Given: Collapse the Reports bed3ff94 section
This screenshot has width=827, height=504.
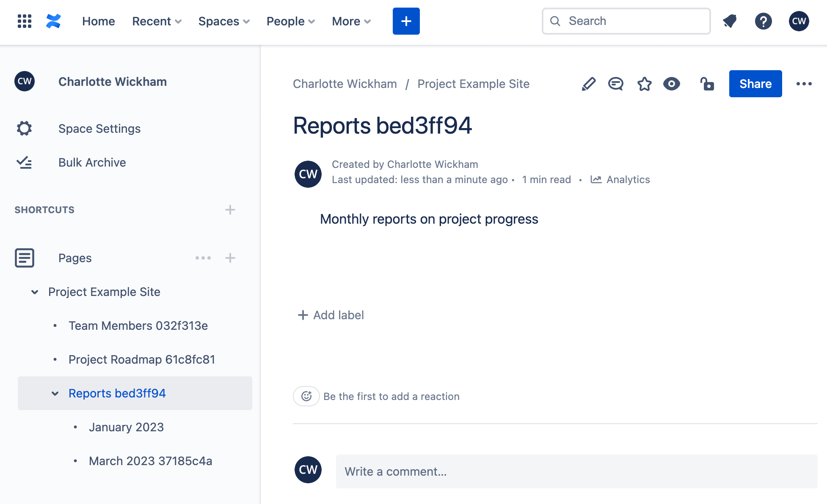Looking at the screenshot, I should pyautogui.click(x=55, y=392).
